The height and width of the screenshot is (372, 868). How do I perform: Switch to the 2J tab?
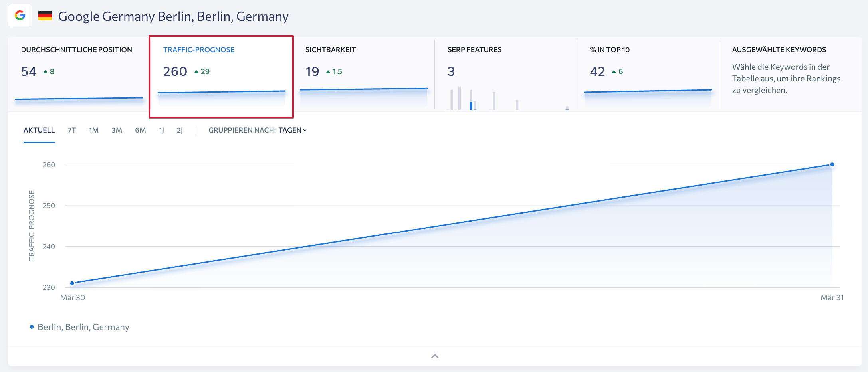point(180,130)
